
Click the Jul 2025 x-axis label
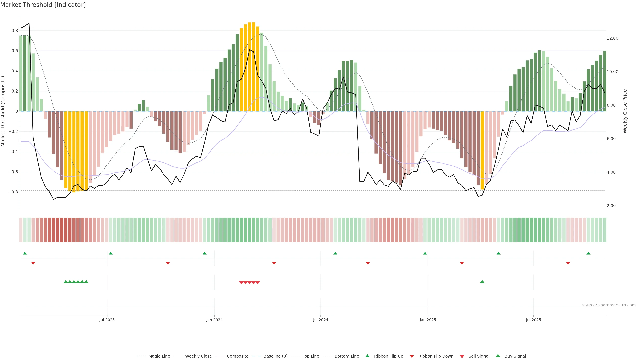[x=533, y=320]
